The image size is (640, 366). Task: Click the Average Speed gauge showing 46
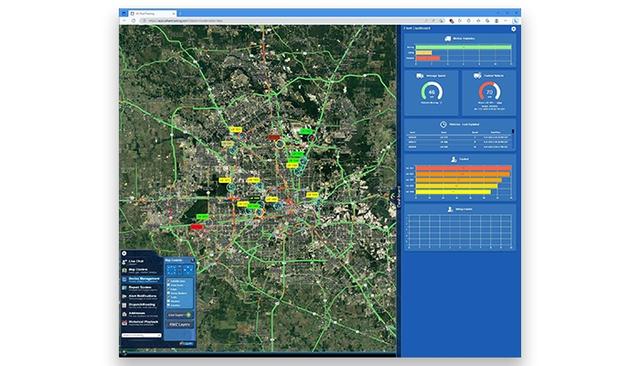(432, 91)
